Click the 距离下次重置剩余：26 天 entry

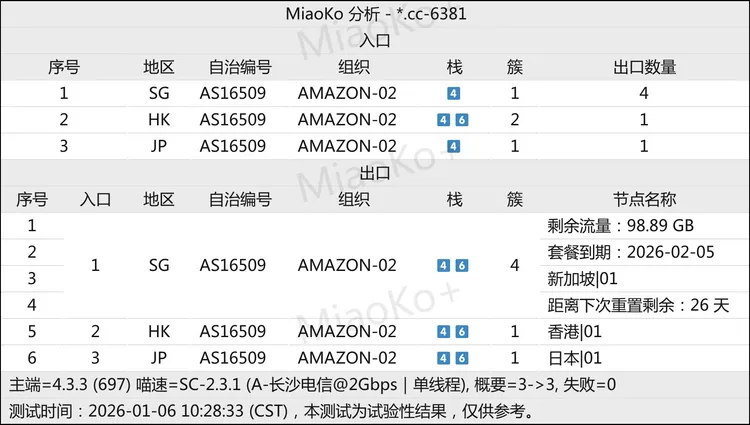click(639, 304)
